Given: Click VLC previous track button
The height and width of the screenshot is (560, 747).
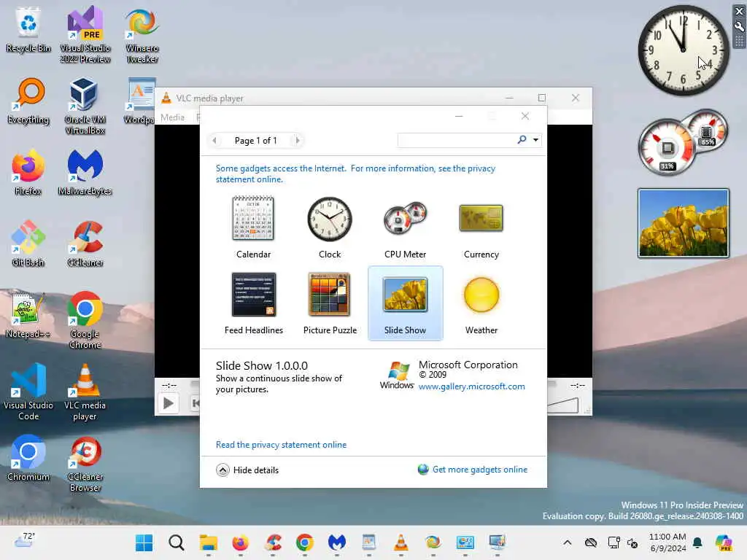Looking at the screenshot, I should 196,403.
